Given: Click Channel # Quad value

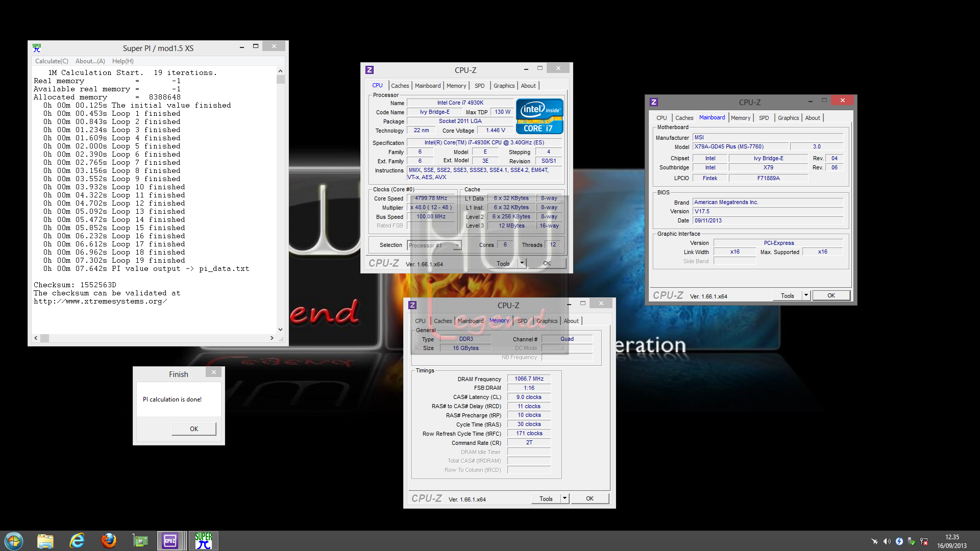Looking at the screenshot, I should (567, 339).
